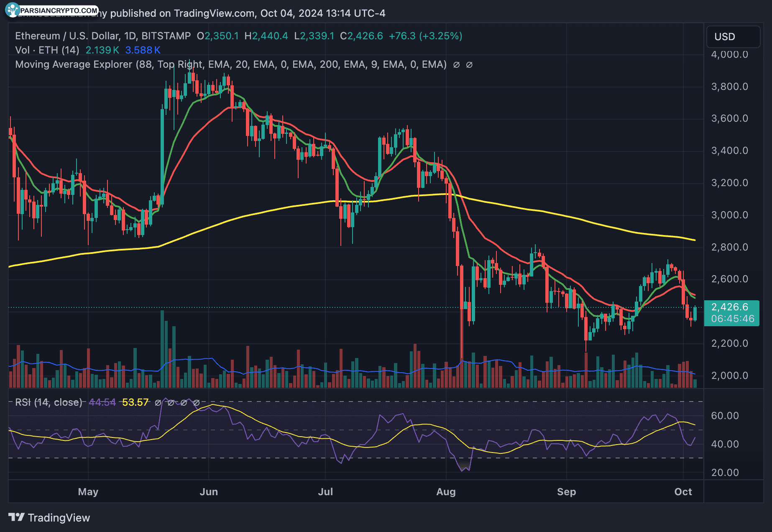Click the bar countdown 06:45:46
Viewport: 772px width, 532px height.
[733, 319]
